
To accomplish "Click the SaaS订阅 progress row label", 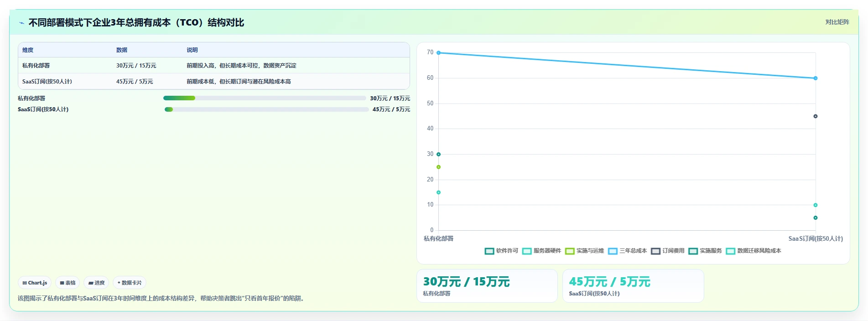I will click(43, 109).
